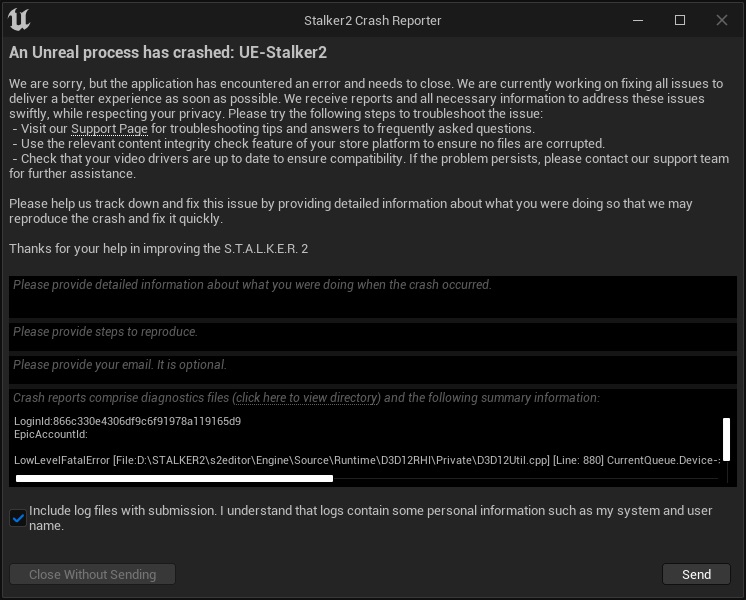
Task: Maximize the Crash Reporter window
Action: point(680,20)
